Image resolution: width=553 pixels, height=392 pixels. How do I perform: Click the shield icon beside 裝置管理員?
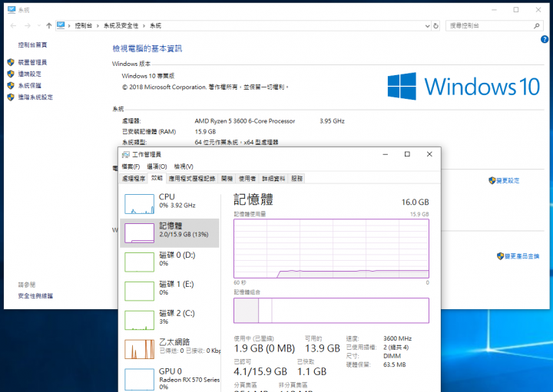tap(11, 62)
